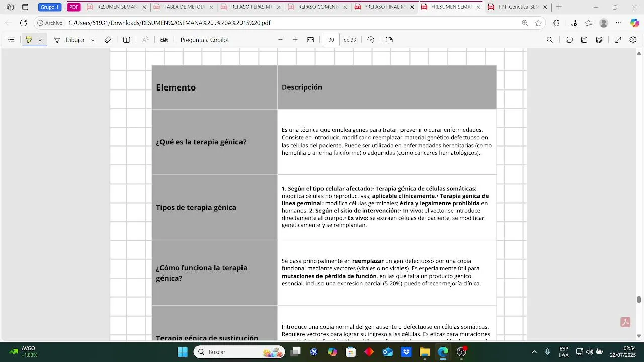Click the 'Tipos de terapia génica' cell
The image size is (644, 362).
(215, 207)
